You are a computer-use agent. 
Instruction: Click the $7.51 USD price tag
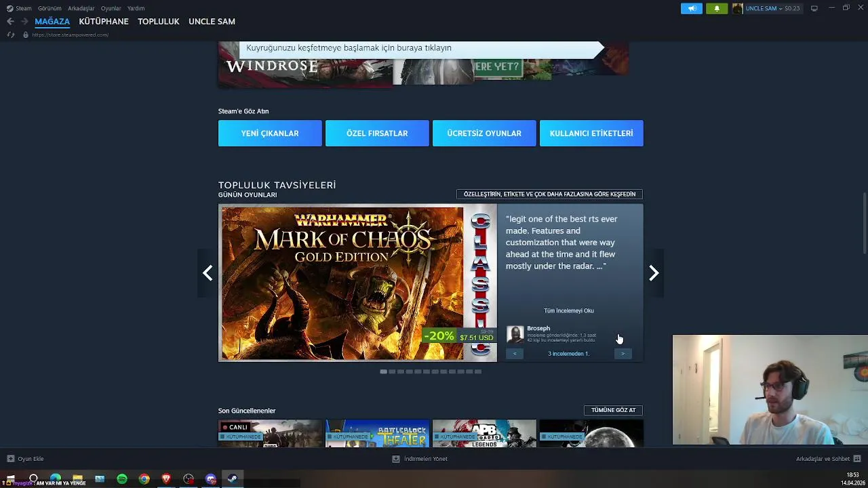click(477, 338)
